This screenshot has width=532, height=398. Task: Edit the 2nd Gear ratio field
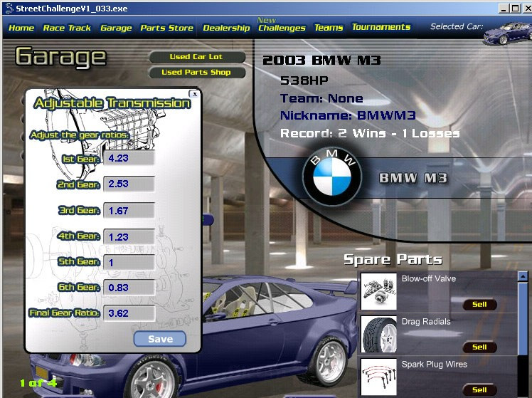tap(129, 184)
